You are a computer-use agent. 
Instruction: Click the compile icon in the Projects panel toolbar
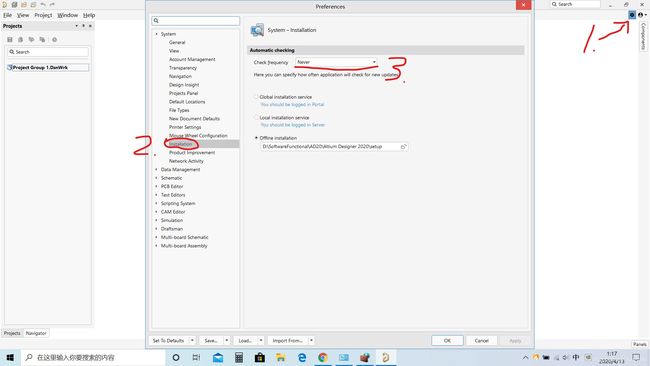(x=20, y=39)
